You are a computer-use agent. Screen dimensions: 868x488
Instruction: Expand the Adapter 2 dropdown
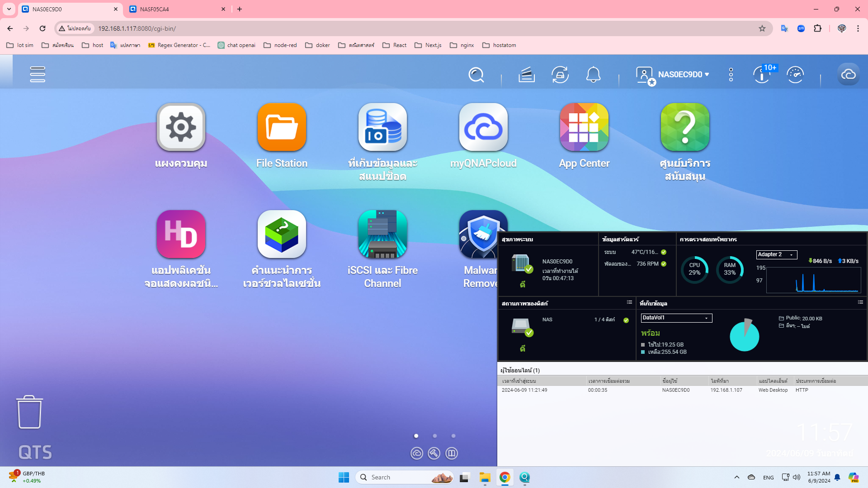click(777, 254)
